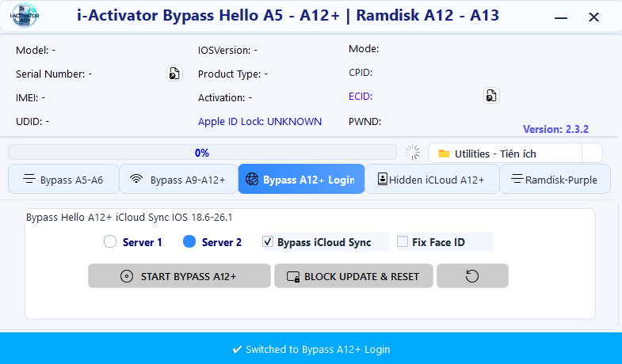Image resolution: width=622 pixels, height=364 pixels.
Task: Select the Server 2 radio button
Action: click(x=189, y=241)
